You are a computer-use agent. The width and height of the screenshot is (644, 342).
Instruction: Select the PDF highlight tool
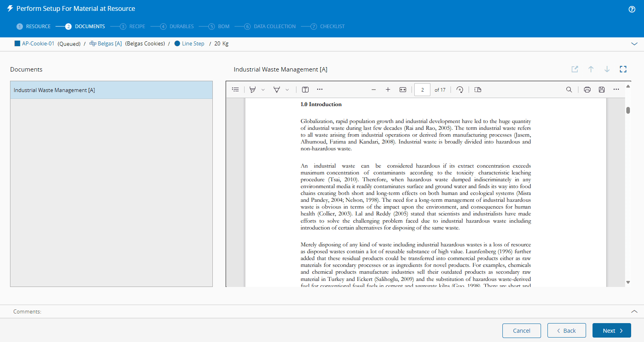pyautogui.click(x=253, y=90)
